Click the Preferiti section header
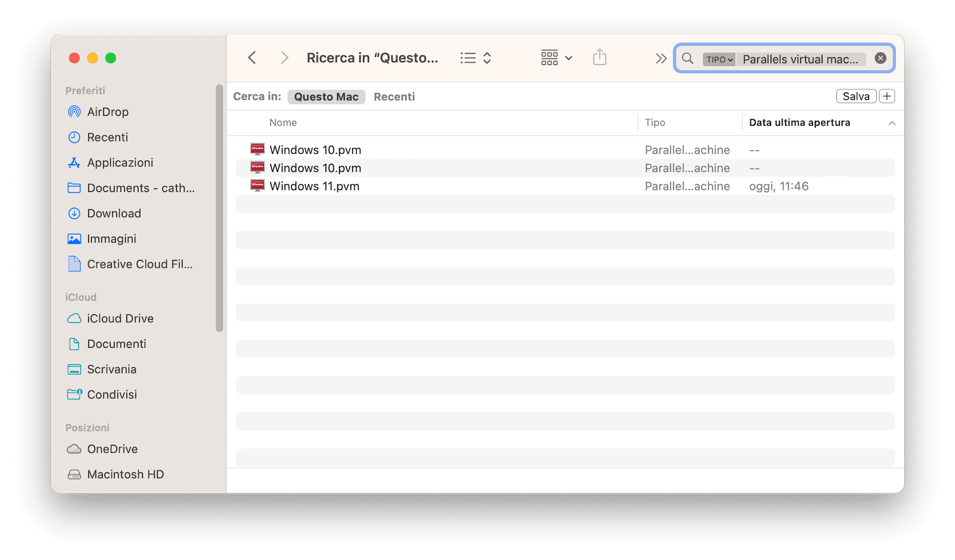The height and width of the screenshot is (560, 955). point(85,91)
